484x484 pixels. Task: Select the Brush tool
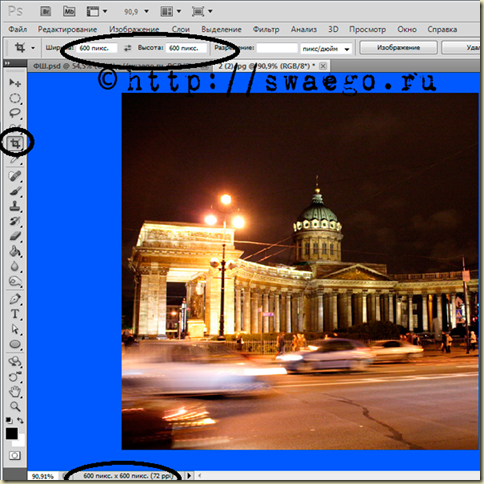coord(15,191)
